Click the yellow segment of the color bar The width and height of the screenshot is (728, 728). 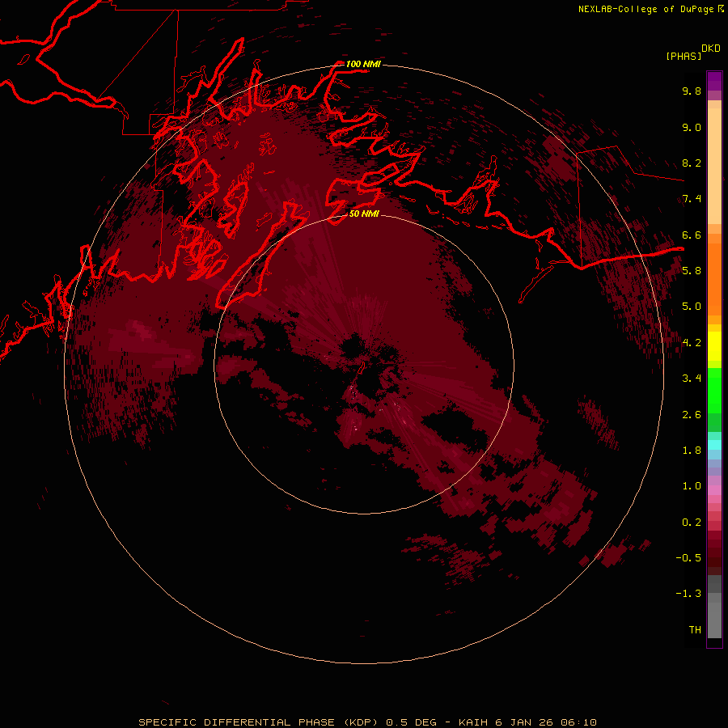click(x=714, y=346)
